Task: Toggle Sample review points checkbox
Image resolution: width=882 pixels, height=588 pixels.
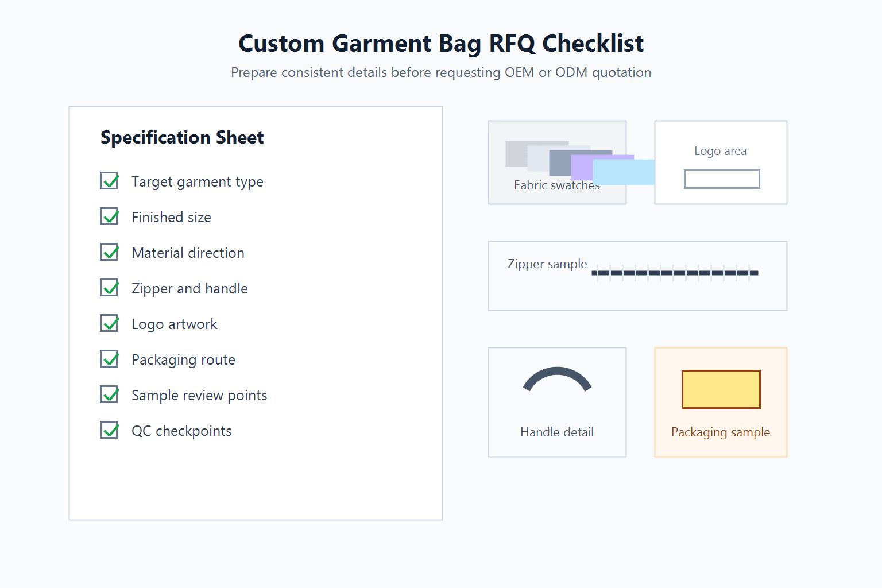Action: point(109,394)
